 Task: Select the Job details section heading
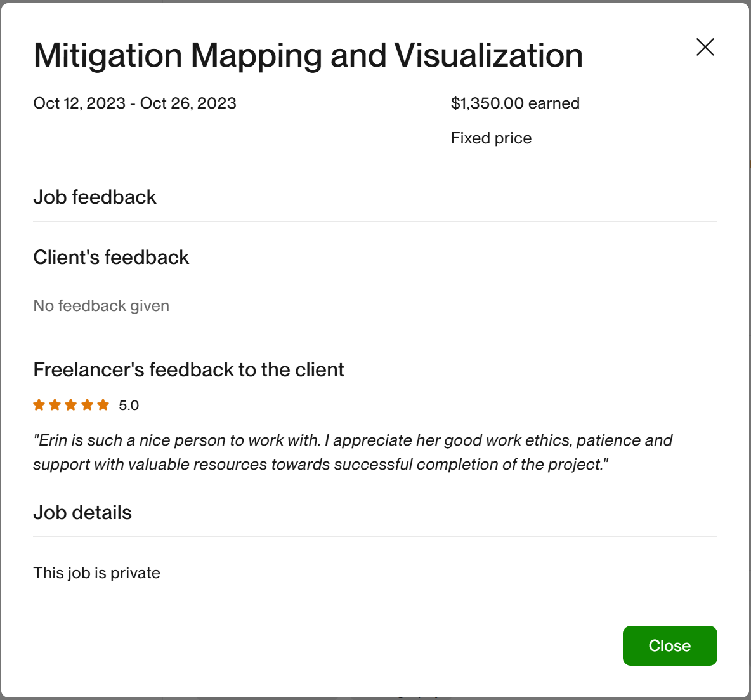coord(82,513)
